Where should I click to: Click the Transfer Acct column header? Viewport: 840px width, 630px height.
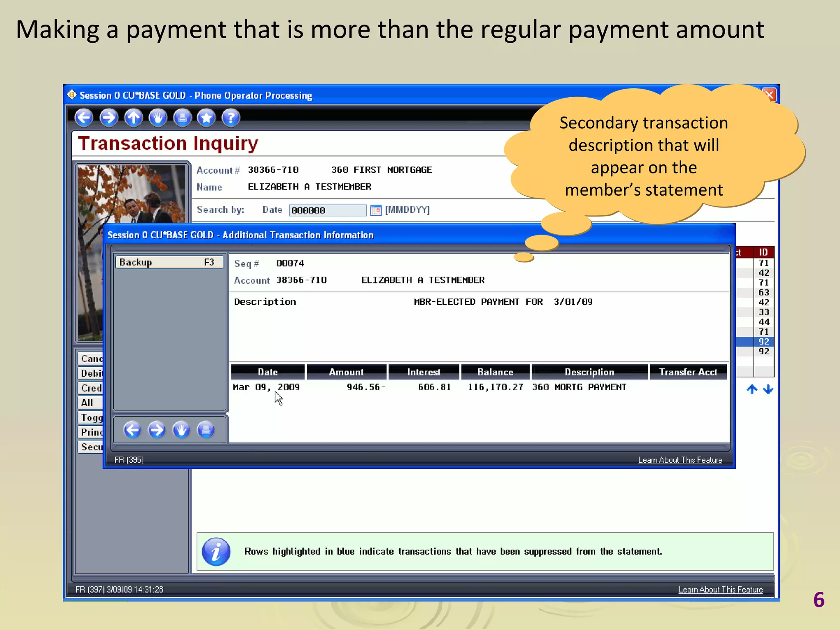pos(688,372)
